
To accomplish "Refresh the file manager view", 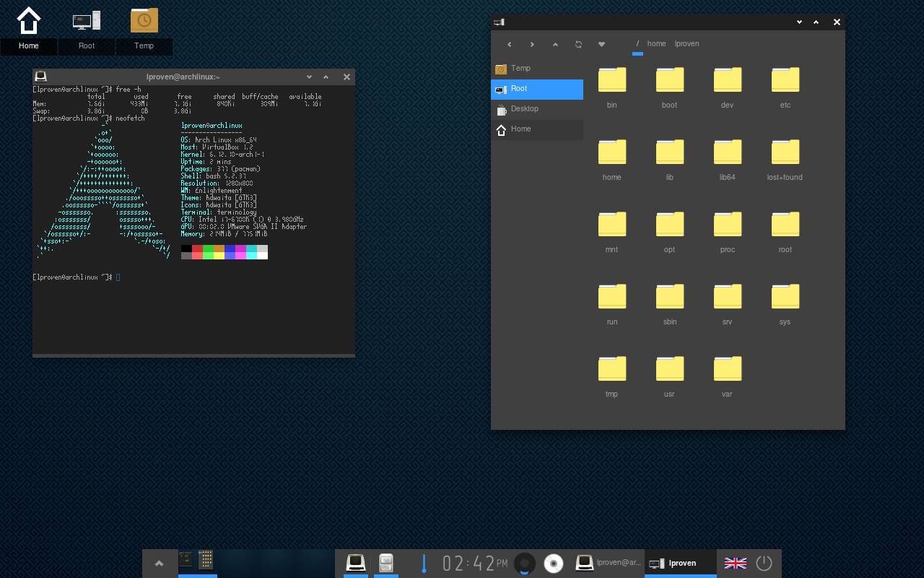I will (x=578, y=44).
